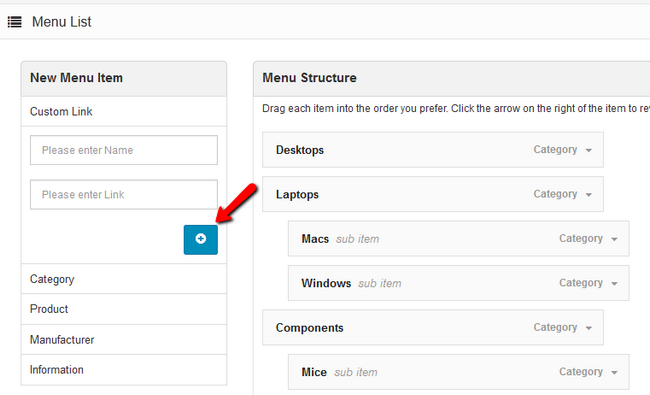
Task: Click the Category label on Macs row
Action: [581, 238]
